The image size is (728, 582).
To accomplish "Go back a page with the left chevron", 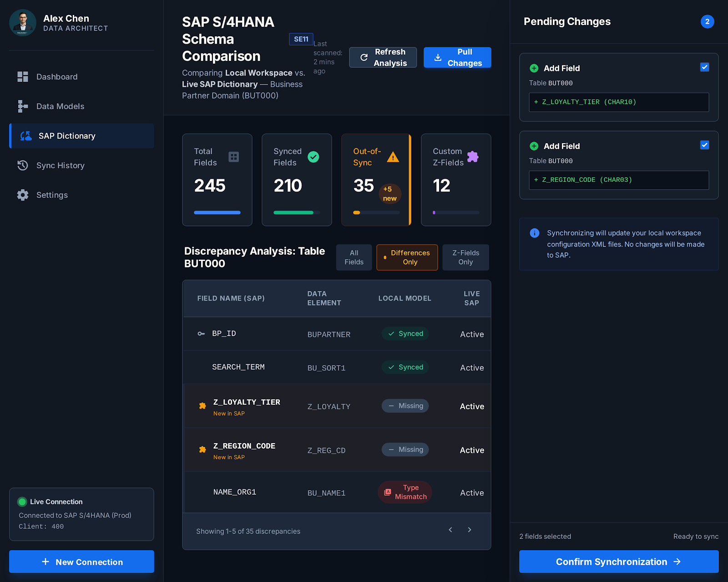I will 450,530.
